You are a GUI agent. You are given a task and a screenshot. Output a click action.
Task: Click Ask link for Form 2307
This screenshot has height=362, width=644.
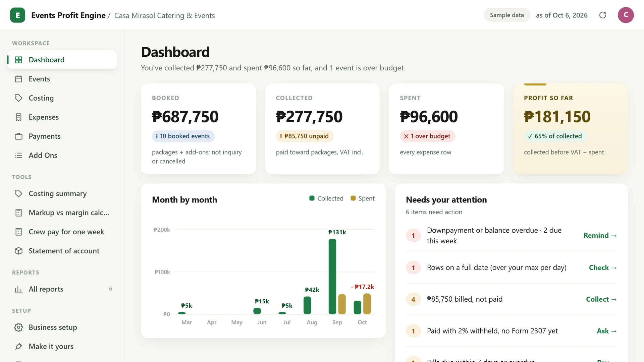point(607,331)
